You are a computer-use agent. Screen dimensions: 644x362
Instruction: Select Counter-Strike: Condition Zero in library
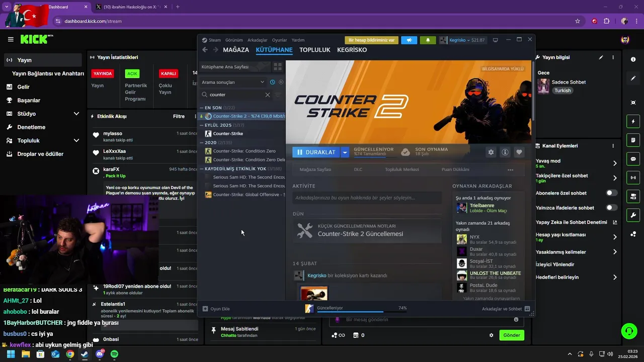(x=244, y=151)
